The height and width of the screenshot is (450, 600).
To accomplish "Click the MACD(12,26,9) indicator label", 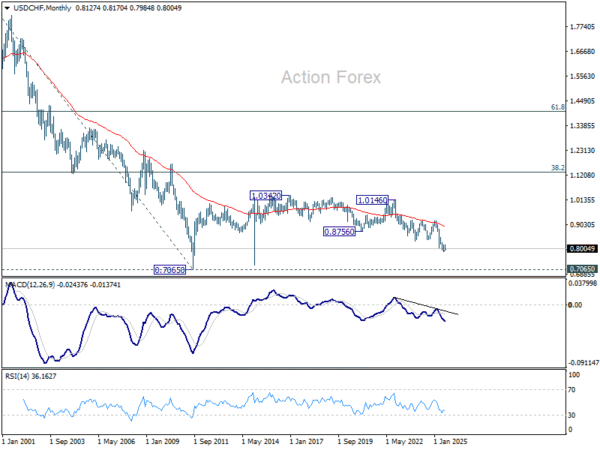I will click(x=30, y=285).
